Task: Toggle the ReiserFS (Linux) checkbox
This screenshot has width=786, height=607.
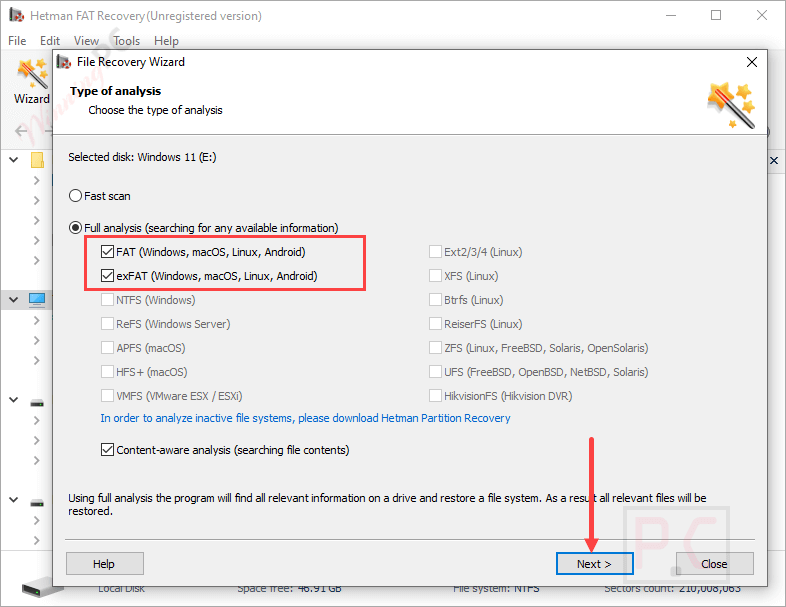Action: 435,324
